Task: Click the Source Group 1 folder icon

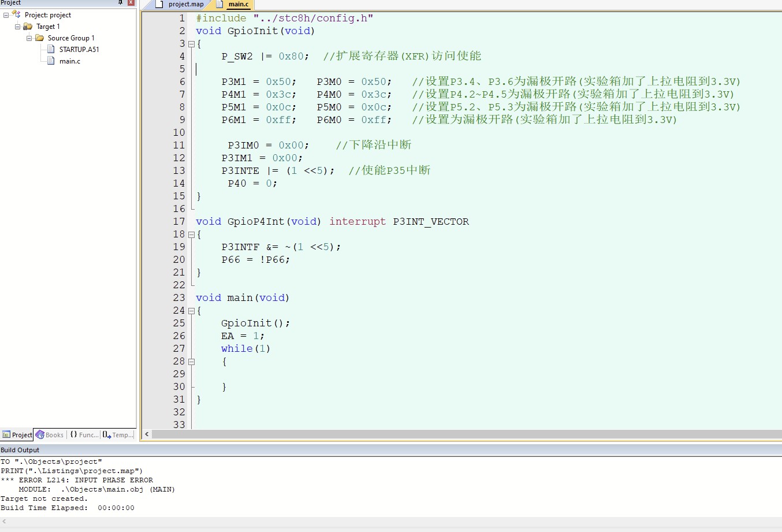Action: coord(39,38)
